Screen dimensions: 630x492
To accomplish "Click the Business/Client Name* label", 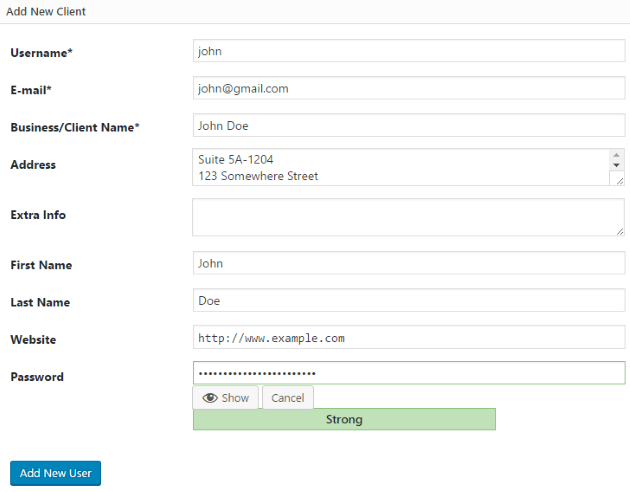I will pos(75,127).
